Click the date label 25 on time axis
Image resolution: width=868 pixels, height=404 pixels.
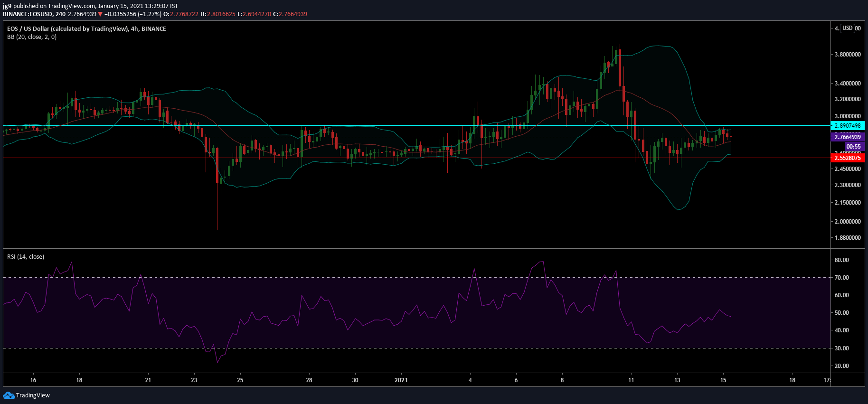[240, 380]
